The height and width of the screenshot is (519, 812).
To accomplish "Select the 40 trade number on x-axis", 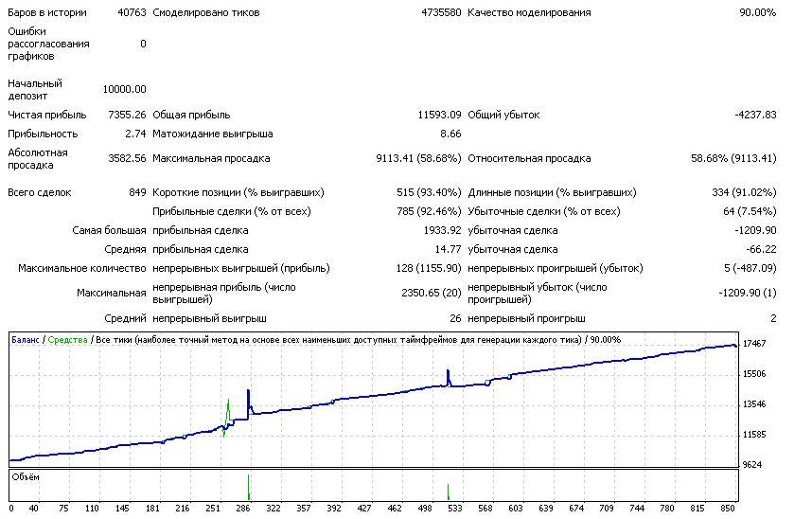I will (x=34, y=509).
